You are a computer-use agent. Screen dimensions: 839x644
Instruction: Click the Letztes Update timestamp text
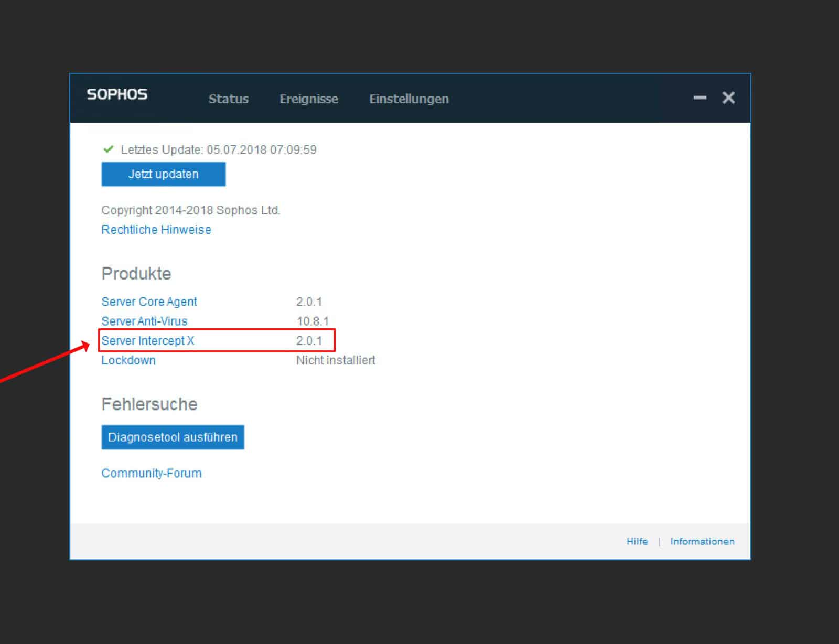pos(218,150)
